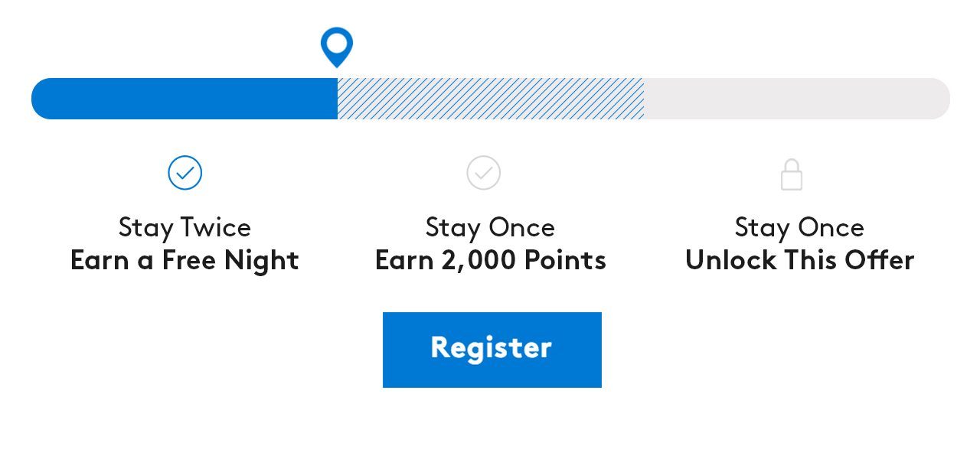Click the striped pending section of progress bar
980x459 pixels.
490,99
